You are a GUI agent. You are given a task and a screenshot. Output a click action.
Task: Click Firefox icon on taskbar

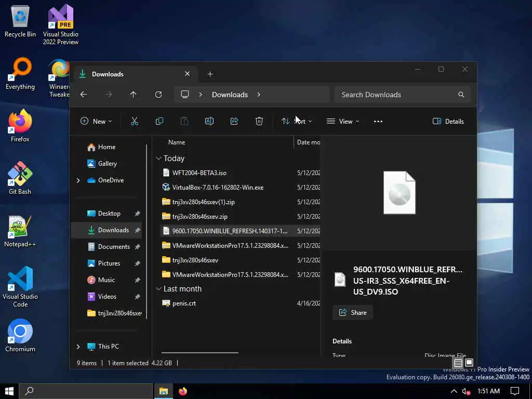point(183,391)
